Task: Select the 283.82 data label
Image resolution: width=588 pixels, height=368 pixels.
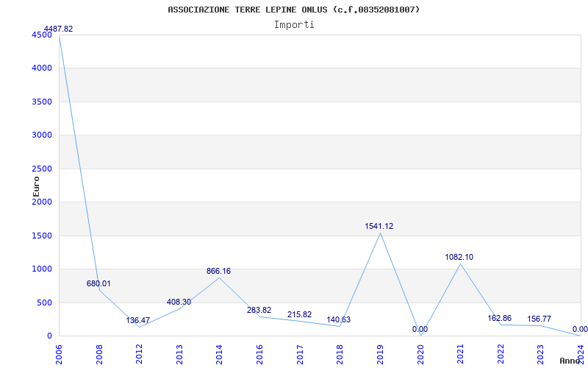Action: 259,310
